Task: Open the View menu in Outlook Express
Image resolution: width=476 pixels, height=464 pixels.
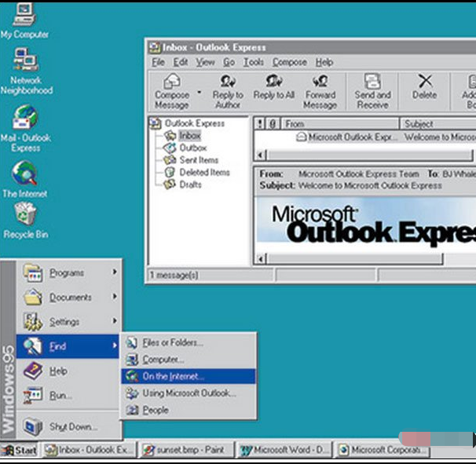Action: [205, 62]
